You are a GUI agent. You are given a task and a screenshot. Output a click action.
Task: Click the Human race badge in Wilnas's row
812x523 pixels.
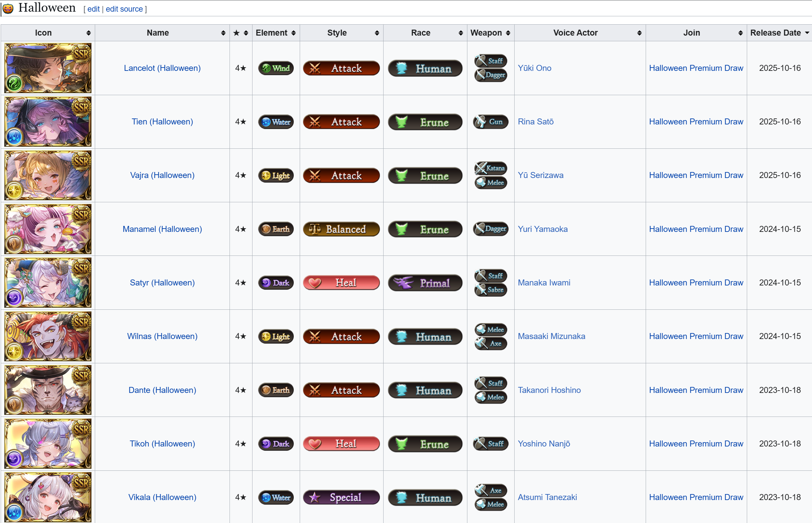425,337
